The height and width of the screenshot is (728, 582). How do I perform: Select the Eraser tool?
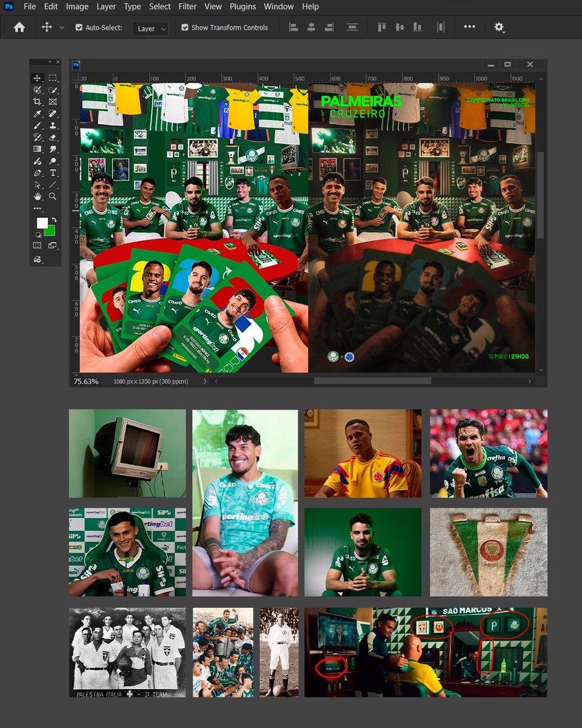(x=53, y=137)
